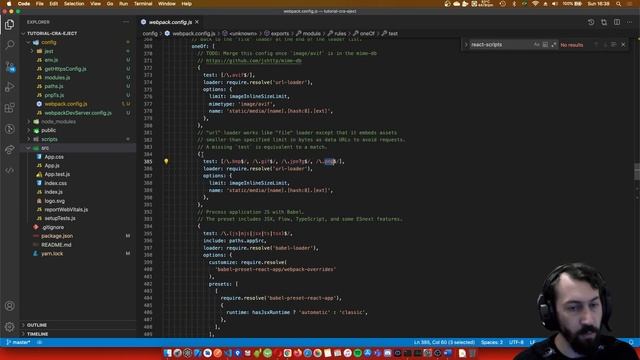This screenshot has width=640, height=360.
Task: Click the find in selection icon
Action: 614,44
